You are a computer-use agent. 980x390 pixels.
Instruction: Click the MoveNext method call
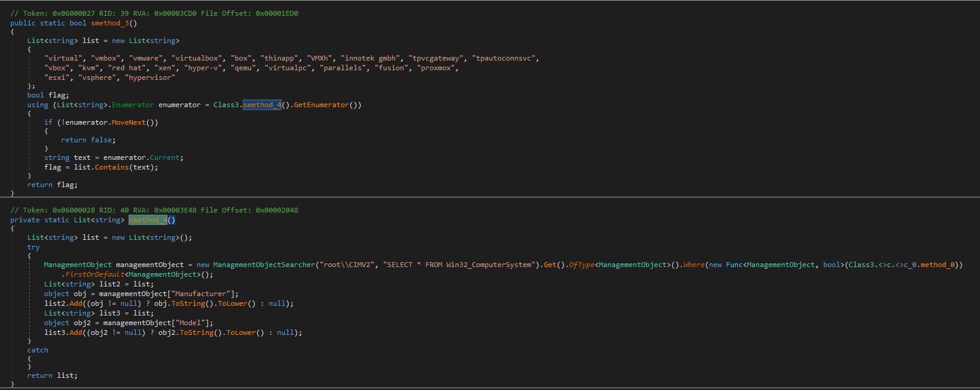click(128, 122)
